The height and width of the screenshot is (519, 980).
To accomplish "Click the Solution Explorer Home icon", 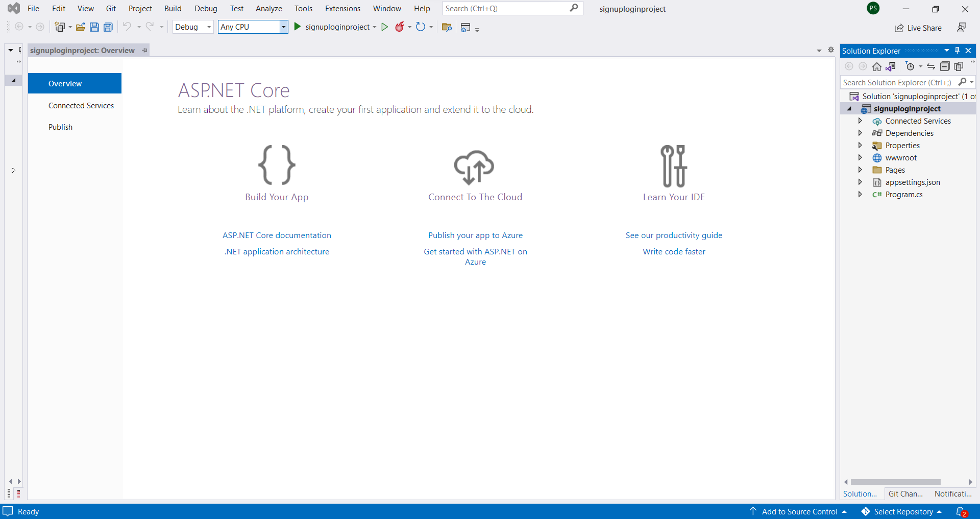I will coord(877,66).
